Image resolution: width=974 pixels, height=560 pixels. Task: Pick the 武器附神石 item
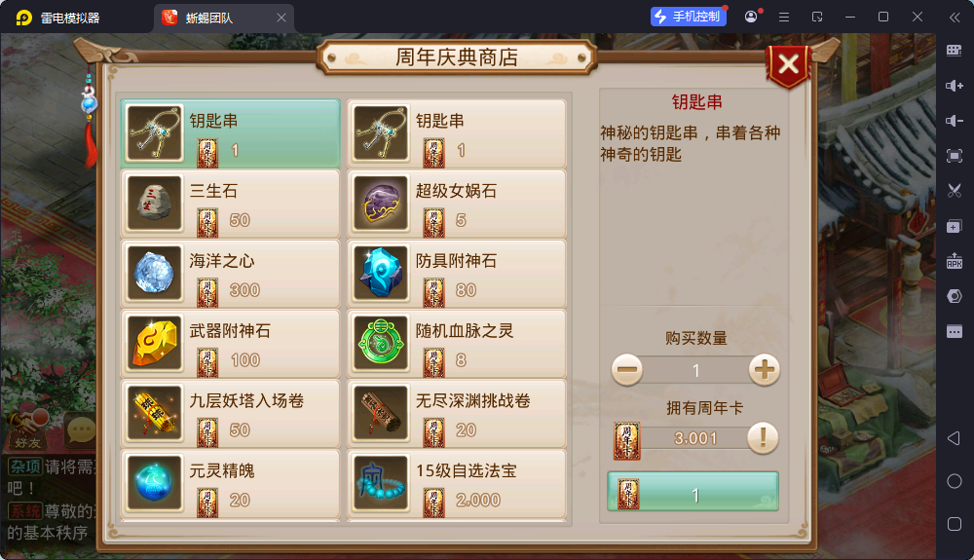[x=231, y=345]
